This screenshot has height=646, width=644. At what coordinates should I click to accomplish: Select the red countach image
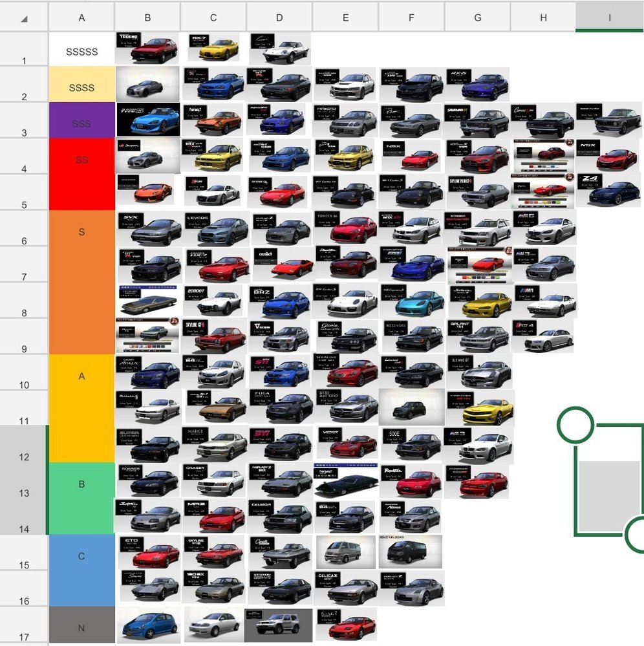[283, 264]
